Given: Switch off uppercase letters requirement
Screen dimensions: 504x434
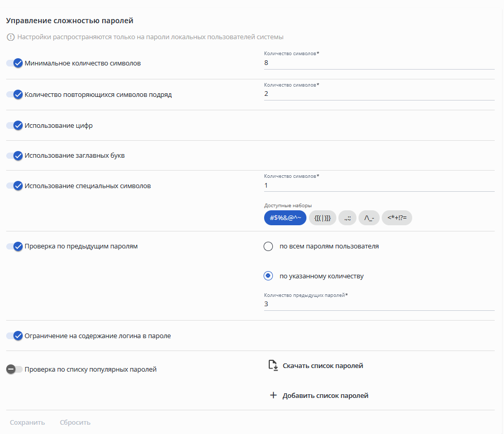Looking at the screenshot, I should tap(15, 156).
